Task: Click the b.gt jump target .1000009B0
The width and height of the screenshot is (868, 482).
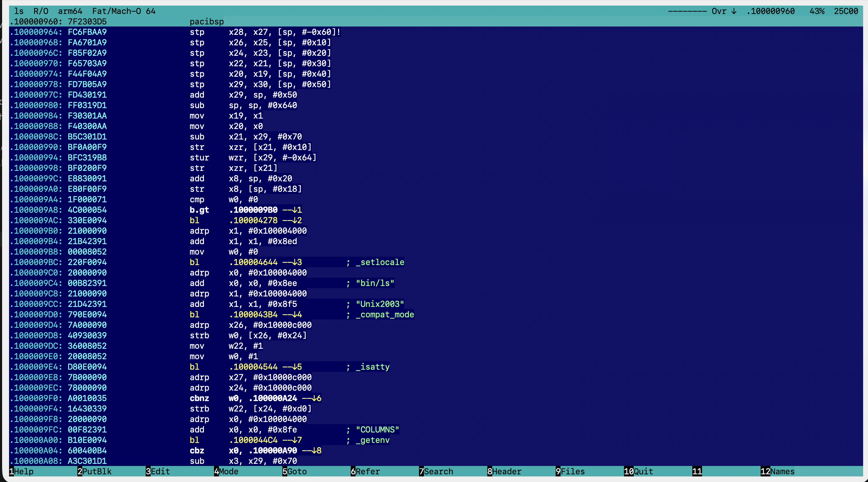Action: point(253,210)
